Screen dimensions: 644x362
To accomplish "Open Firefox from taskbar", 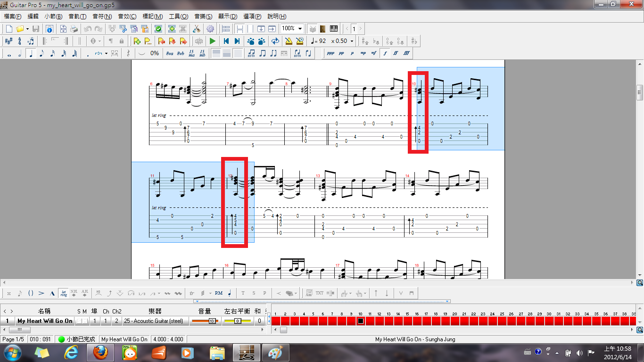I will (x=100, y=353).
